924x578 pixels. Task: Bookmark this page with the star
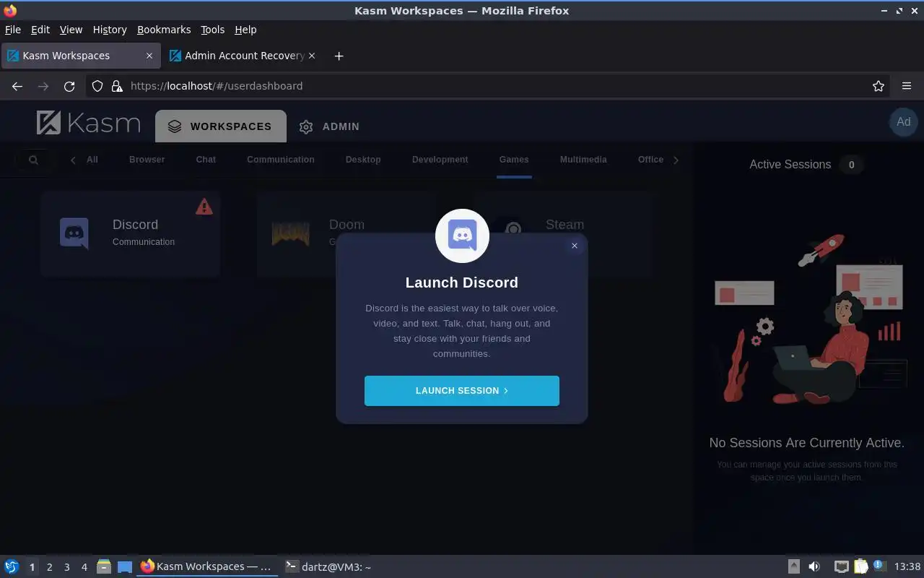(x=879, y=86)
